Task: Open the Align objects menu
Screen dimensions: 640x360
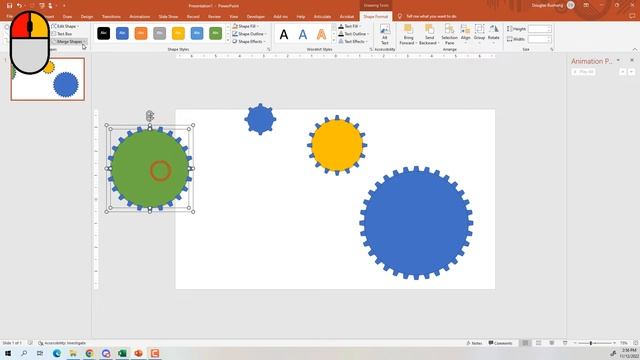Action: (x=465, y=33)
